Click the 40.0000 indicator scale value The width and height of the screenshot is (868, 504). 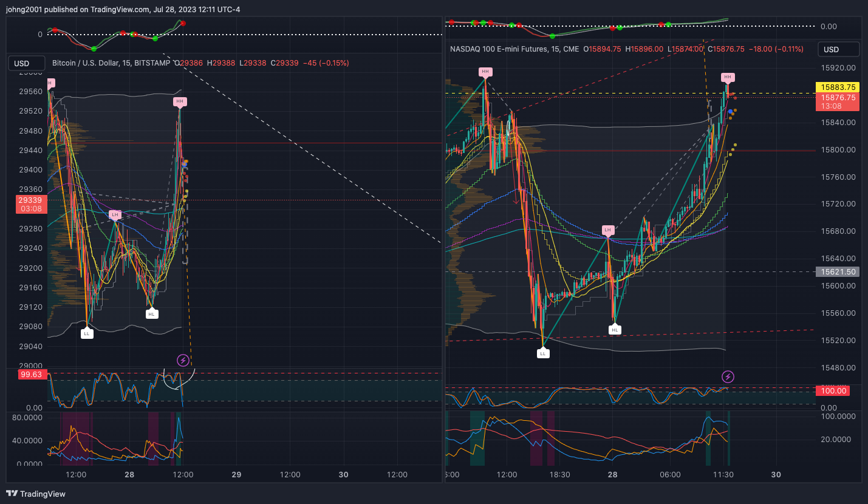pos(27,441)
